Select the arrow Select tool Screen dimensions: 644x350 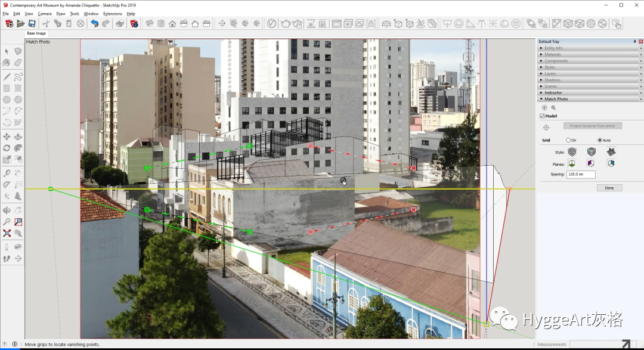[7, 51]
